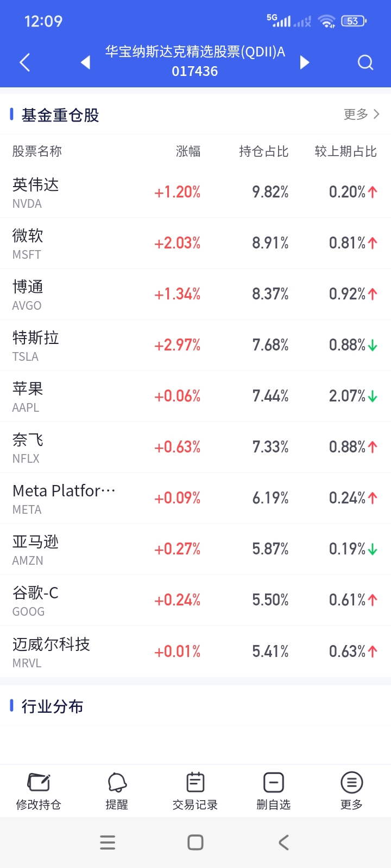The height and width of the screenshot is (868, 391).
Task: Tap the 行业分布 section heading
Action: [x=52, y=706]
